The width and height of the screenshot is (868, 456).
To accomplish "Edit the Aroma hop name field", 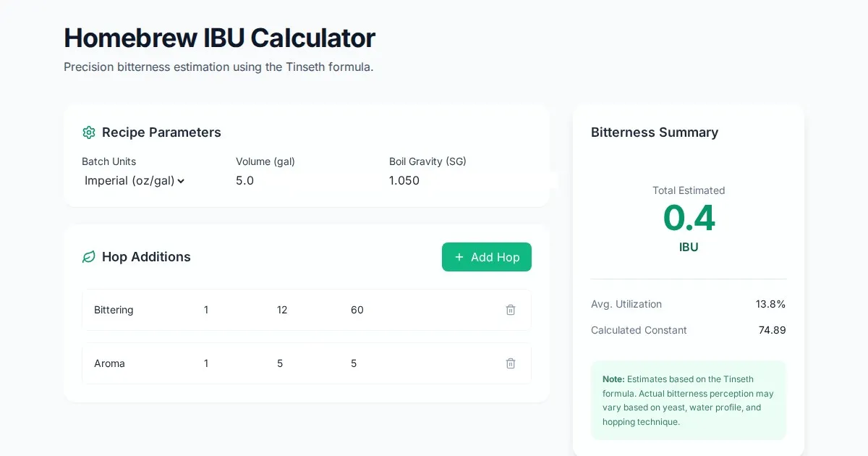I will point(137,363).
